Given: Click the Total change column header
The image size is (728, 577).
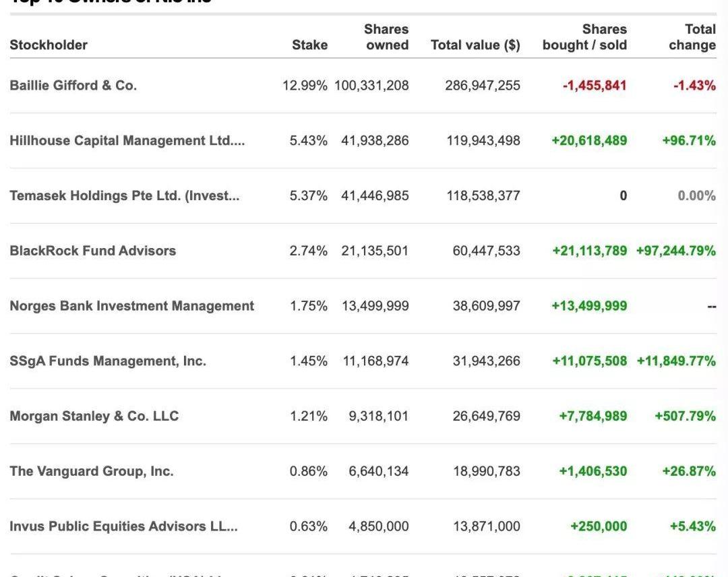Looking at the screenshot, I should pos(692,37).
